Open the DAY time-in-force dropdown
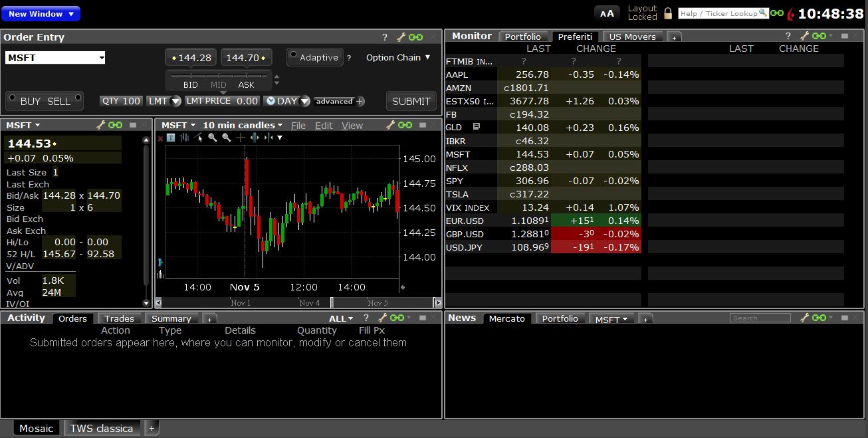 pos(287,101)
